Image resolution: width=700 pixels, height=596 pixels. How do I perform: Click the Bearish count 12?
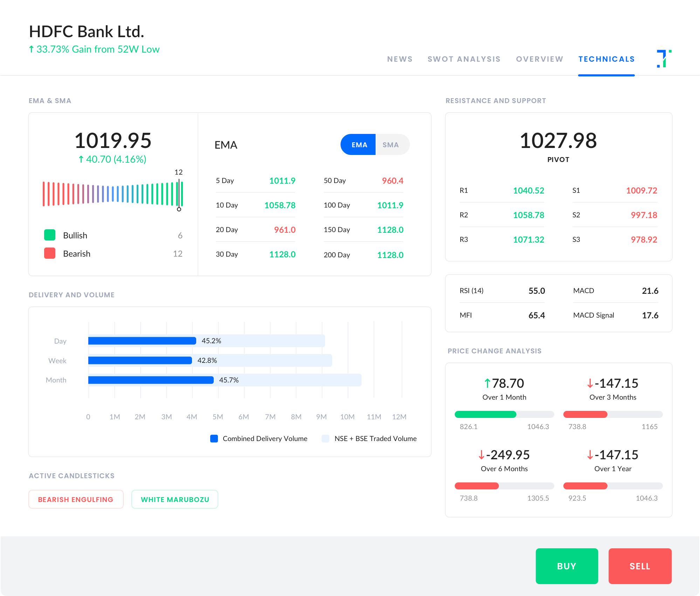[x=178, y=253]
